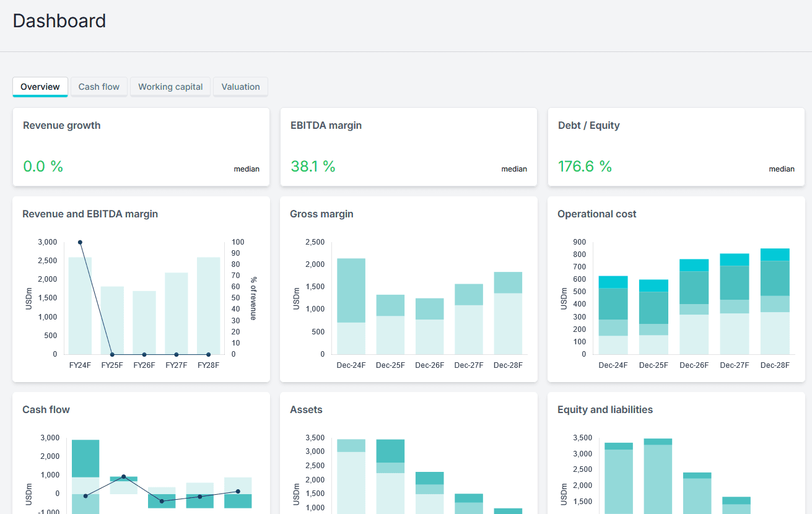
Task: Click the Dec-28F Operational cost bar
Action: pos(775,302)
